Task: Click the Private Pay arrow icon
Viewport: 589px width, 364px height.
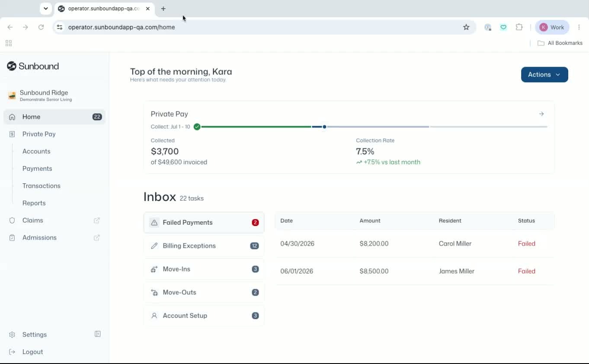Action: click(x=541, y=114)
